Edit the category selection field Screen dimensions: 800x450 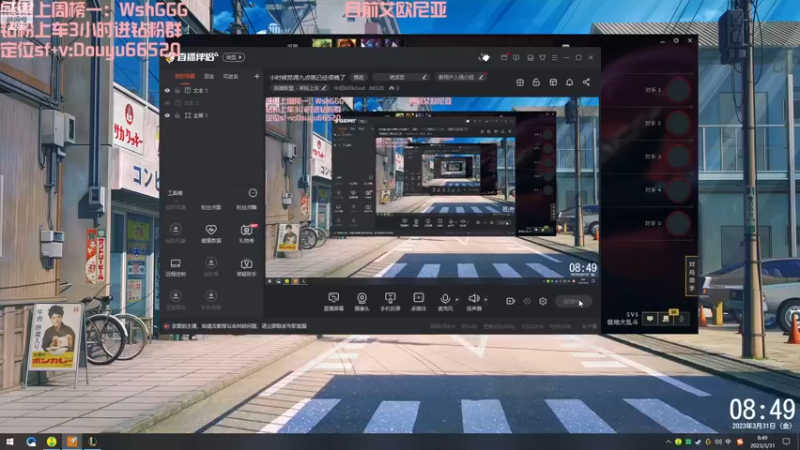tap(400, 78)
